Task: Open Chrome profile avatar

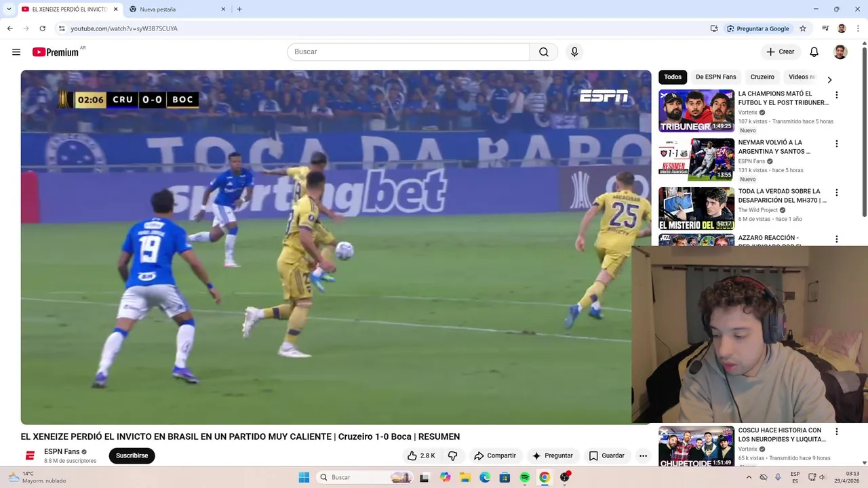Action: tap(842, 28)
